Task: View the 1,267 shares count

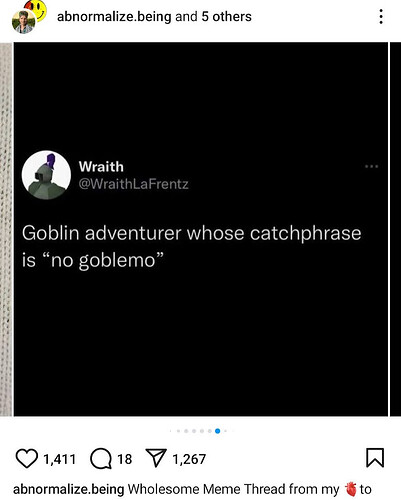Action: point(189,459)
